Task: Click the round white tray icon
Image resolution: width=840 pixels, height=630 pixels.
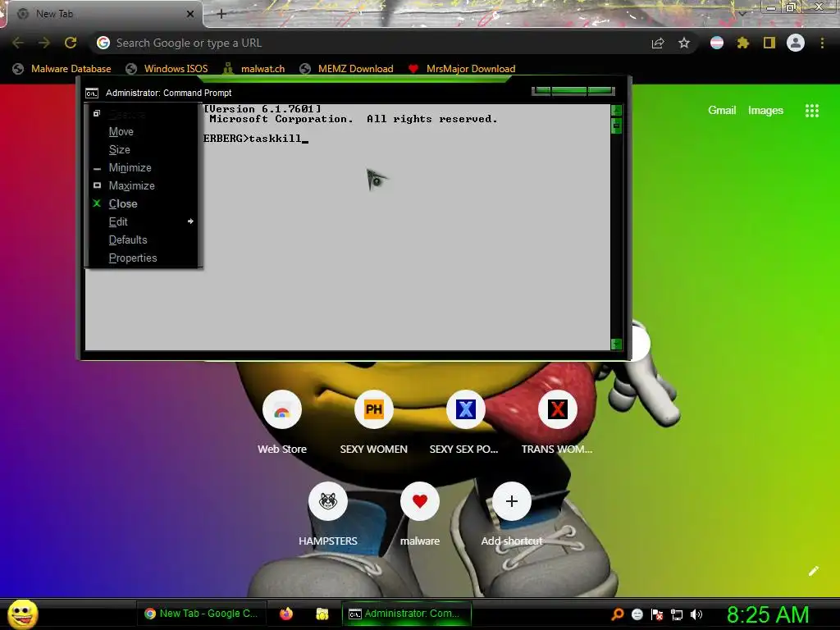Action: click(x=637, y=614)
